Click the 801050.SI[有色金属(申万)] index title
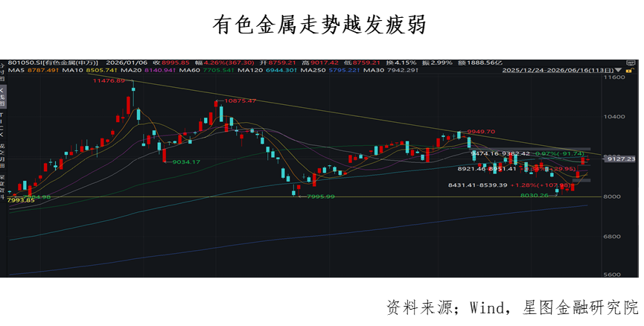Image resolution: width=644 pixels, height=326 pixels. tap(53, 63)
